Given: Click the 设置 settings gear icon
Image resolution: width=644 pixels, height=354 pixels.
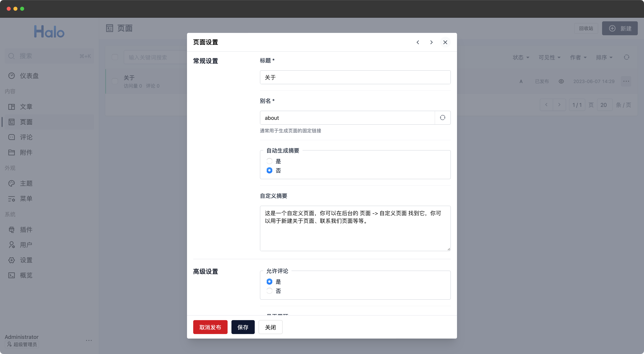Looking at the screenshot, I should 12,260.
